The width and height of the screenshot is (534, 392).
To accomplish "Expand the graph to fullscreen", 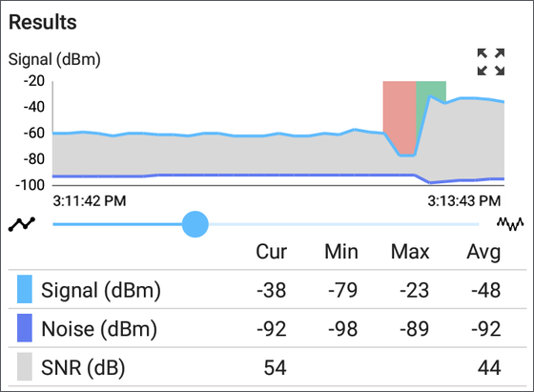I will click(x=491, y=62).
